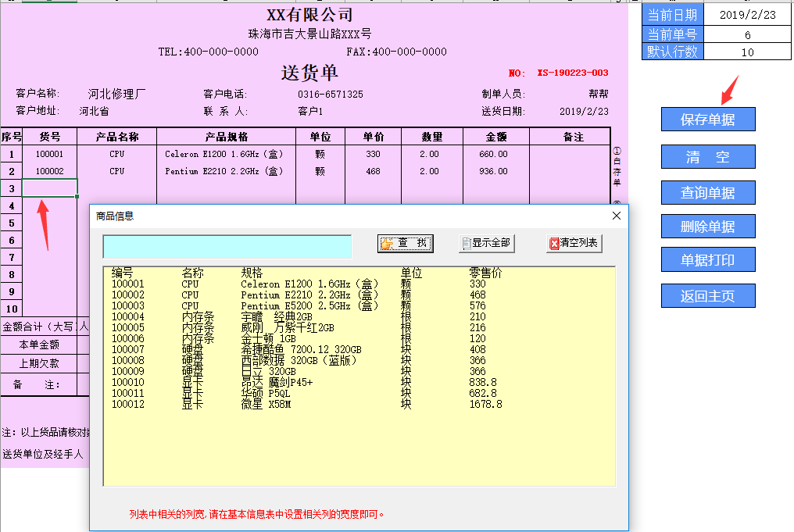Click the 单价 cell 468 in table

tap(374, 171)
